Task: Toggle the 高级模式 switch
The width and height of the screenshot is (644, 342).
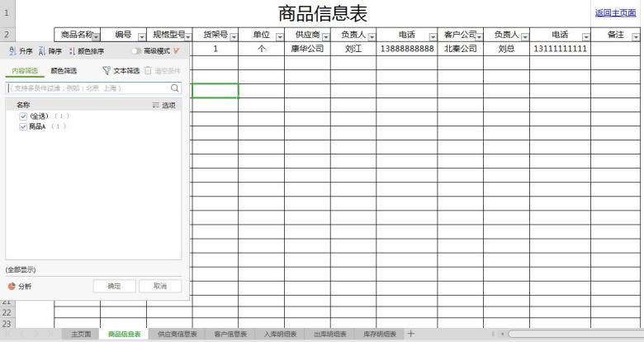Action: tap(136, 51)
